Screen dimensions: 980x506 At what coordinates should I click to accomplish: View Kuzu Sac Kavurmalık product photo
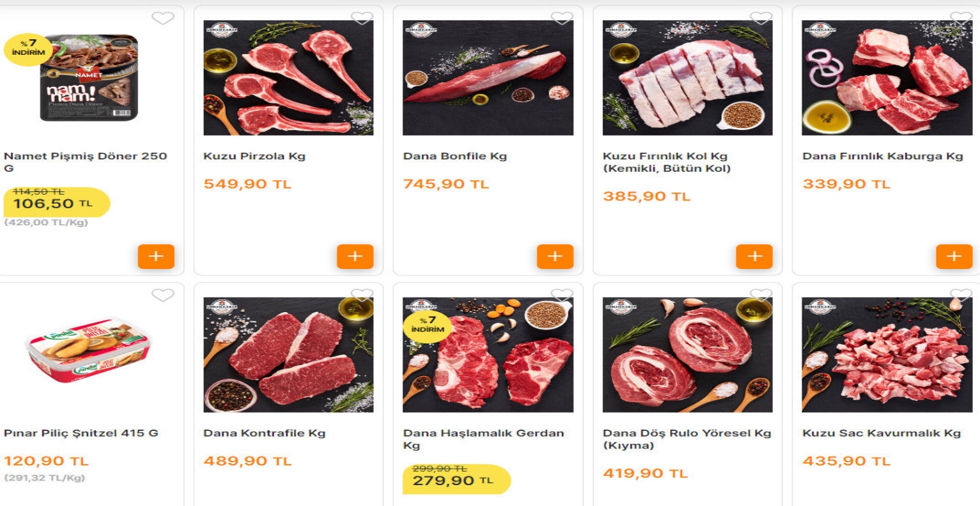pos(887,355)
